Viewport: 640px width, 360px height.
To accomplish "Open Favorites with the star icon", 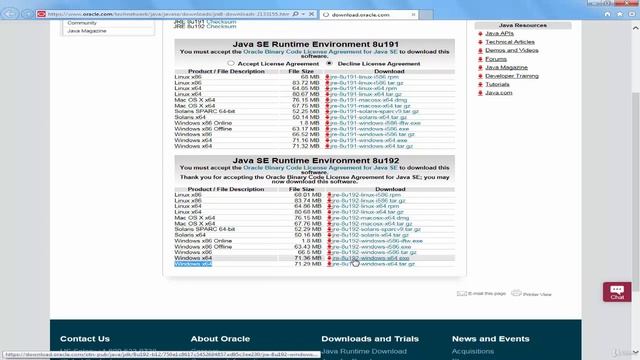I will pos(620,14).
